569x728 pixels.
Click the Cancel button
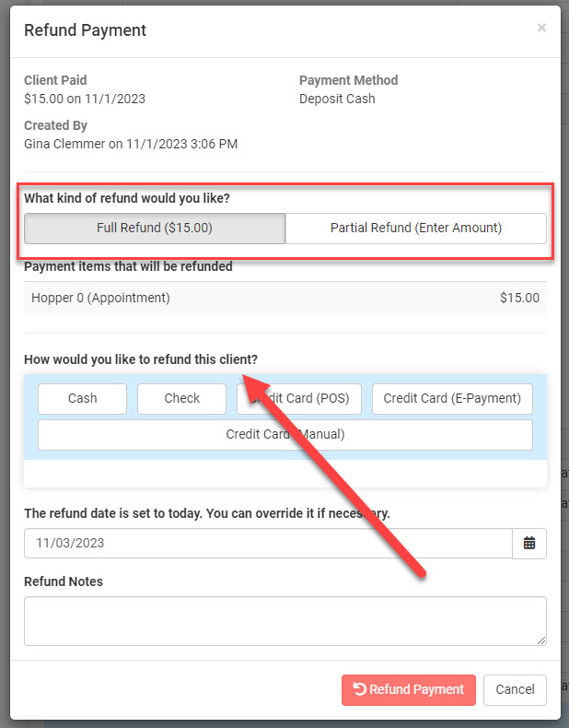[515, 690]
